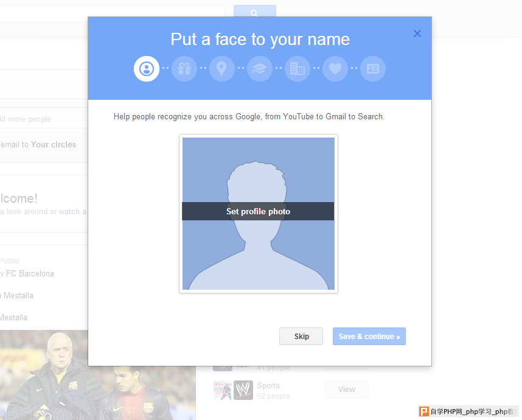Click the Set profile photo banner

point(258,211)
